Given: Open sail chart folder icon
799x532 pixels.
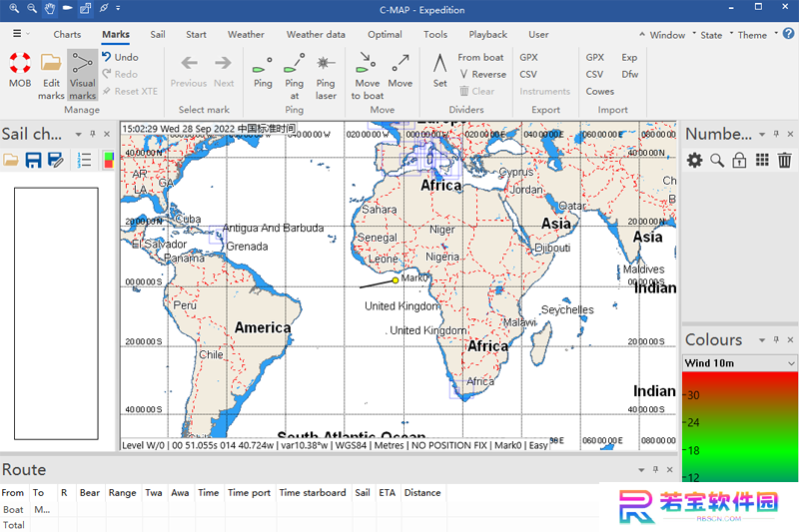Looking at the screenshot, I should tap(11, 160).
